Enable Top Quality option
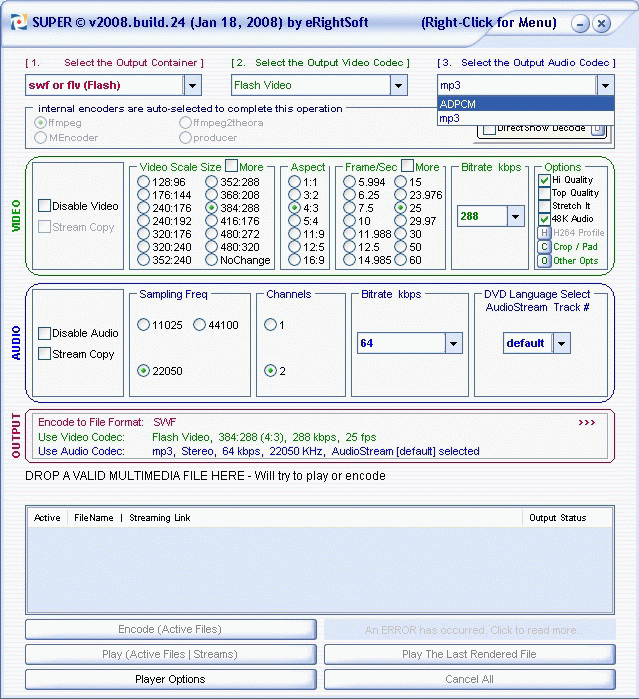Image resolution: width=639 pixels, height=699 pixels. click(544, 193)
